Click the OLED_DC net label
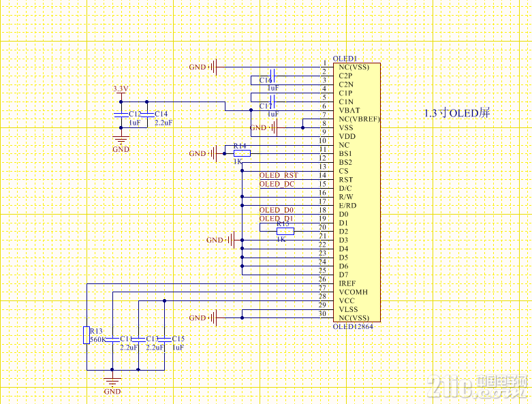 tap(277, 184)
